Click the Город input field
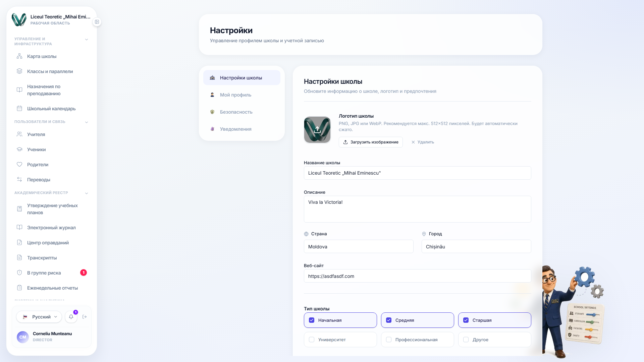This screenshot has width=644, height=362. point(476,247)
